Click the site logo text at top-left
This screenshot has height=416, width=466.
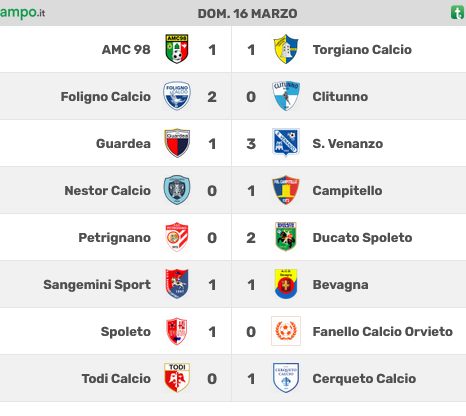coord(22,13)
